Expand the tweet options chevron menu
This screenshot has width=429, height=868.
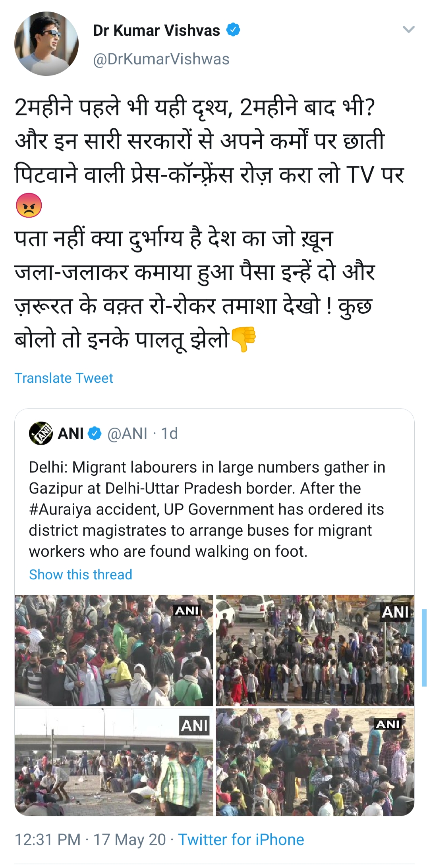coord(408,29)
